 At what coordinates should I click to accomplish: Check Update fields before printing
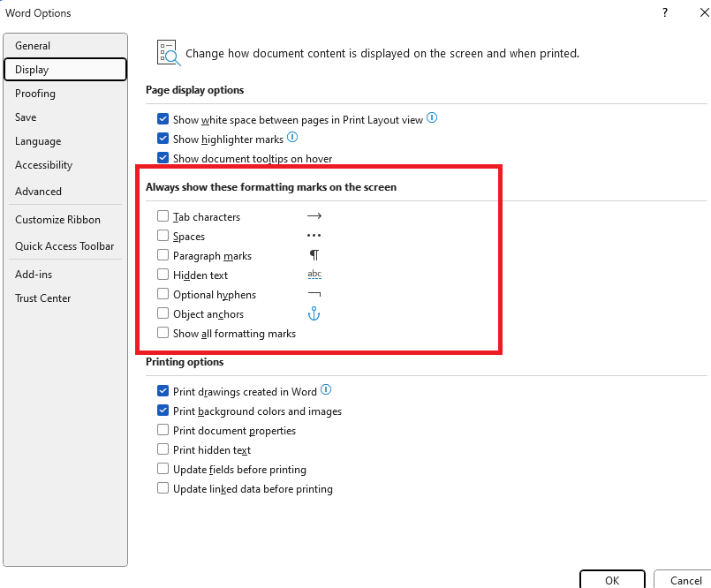tap(163, 469)
